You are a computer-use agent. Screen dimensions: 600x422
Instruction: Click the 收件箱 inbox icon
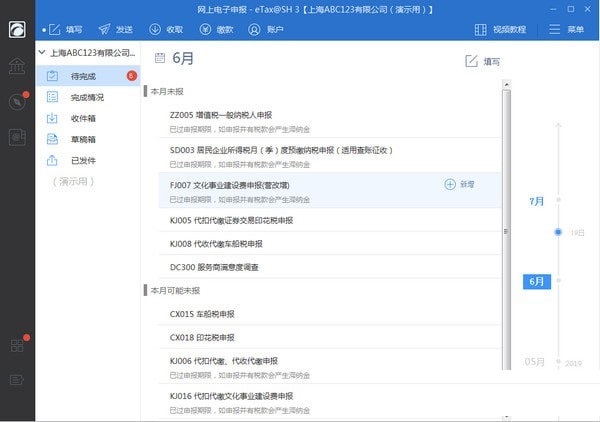coord(52,118)
